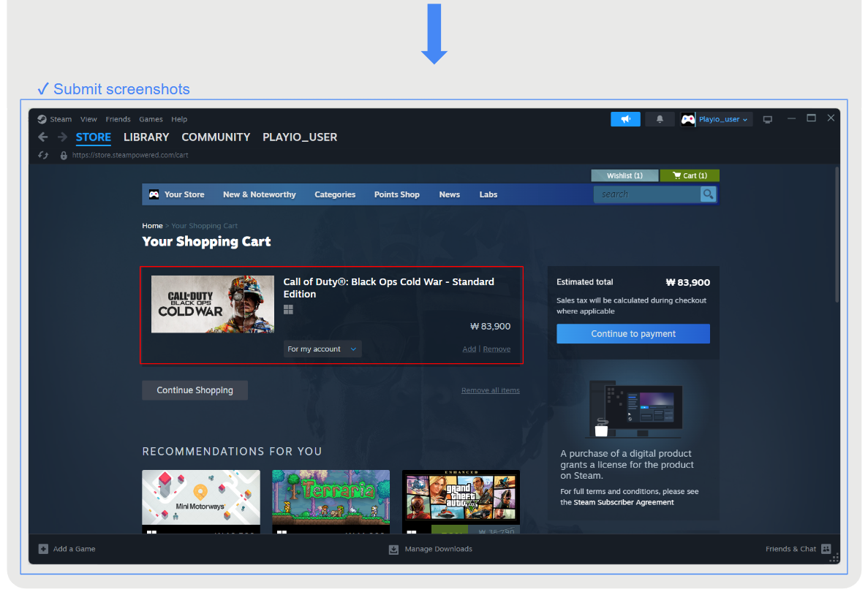
Task: Open the Steam Subscriber Agreement link
Action: point(624,502)
